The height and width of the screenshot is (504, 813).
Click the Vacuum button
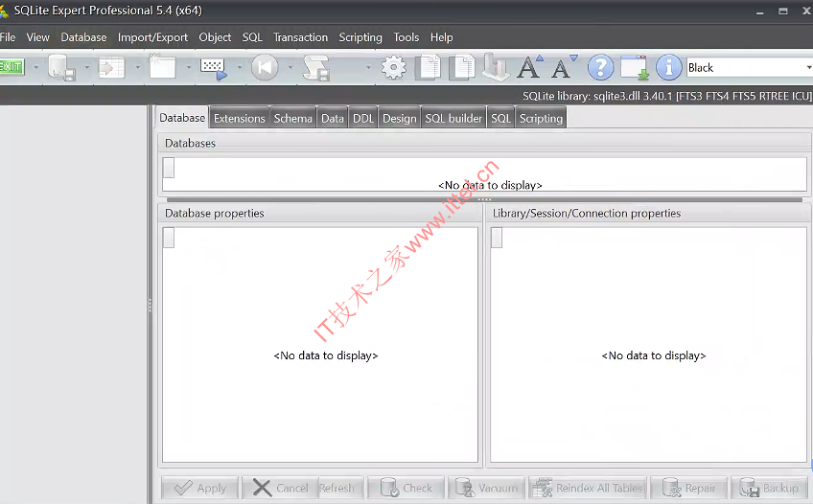[x=487, y=488]
